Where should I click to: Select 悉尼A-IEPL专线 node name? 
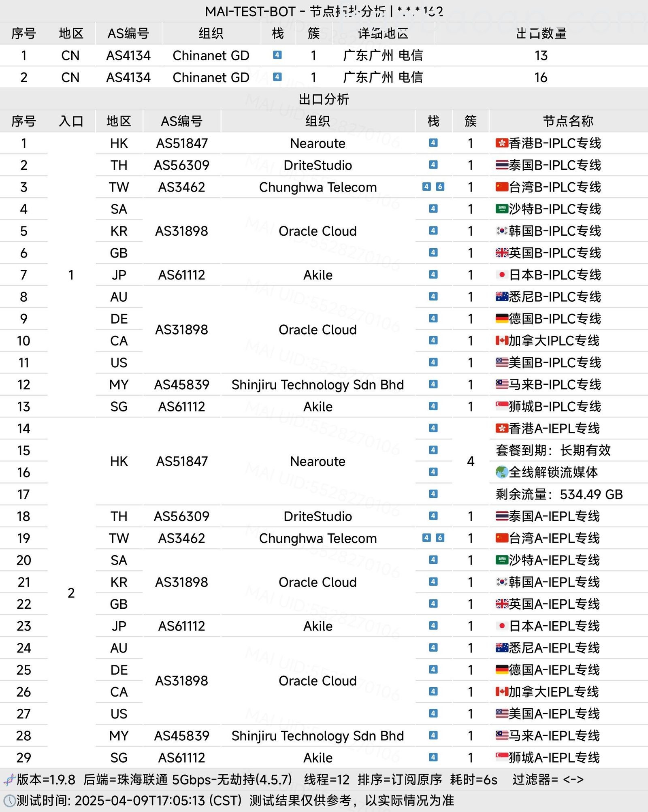(554, 648)
